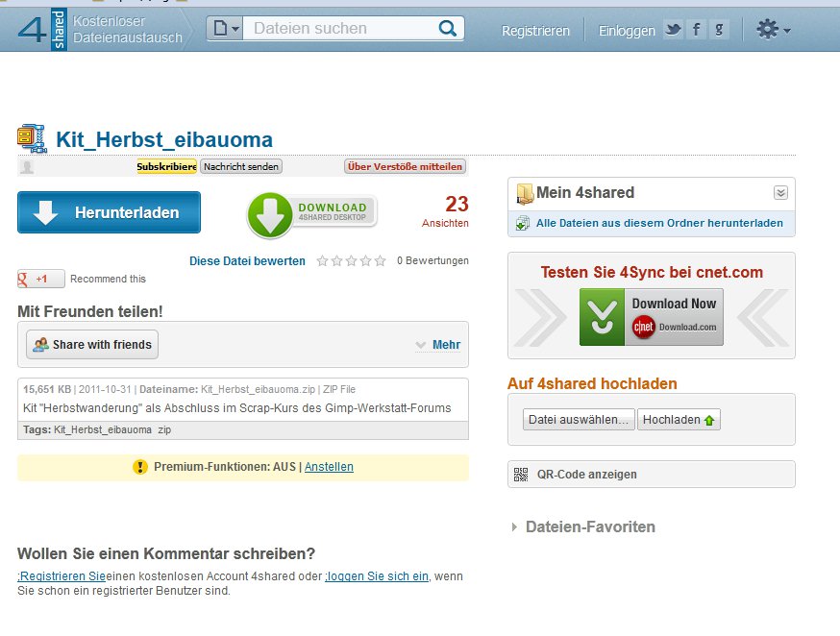Click the Datei auswählen button
This screenshot has width=840, height=636.
click(579, 420)
